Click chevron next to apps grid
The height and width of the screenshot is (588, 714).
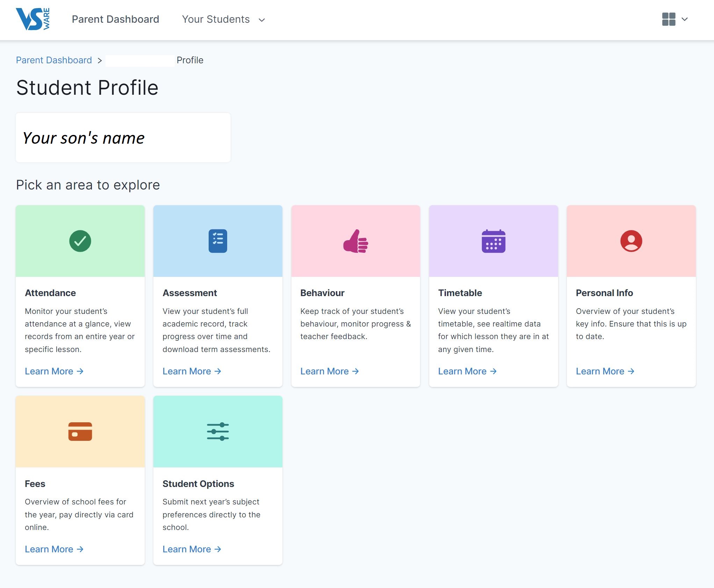coord(685,19)
